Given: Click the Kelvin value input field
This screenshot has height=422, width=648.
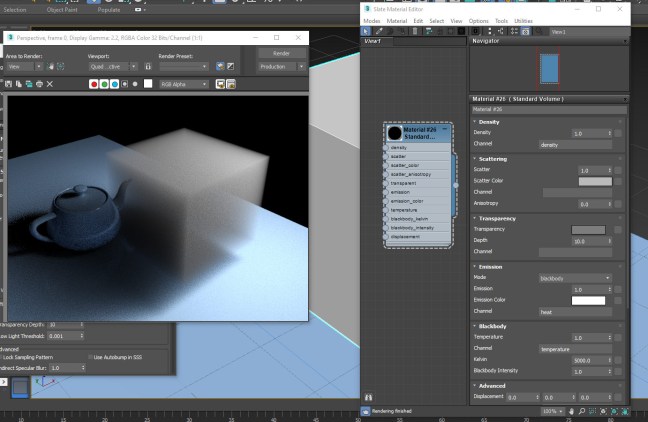Looking at the screenshot, I should coord(589,360).
